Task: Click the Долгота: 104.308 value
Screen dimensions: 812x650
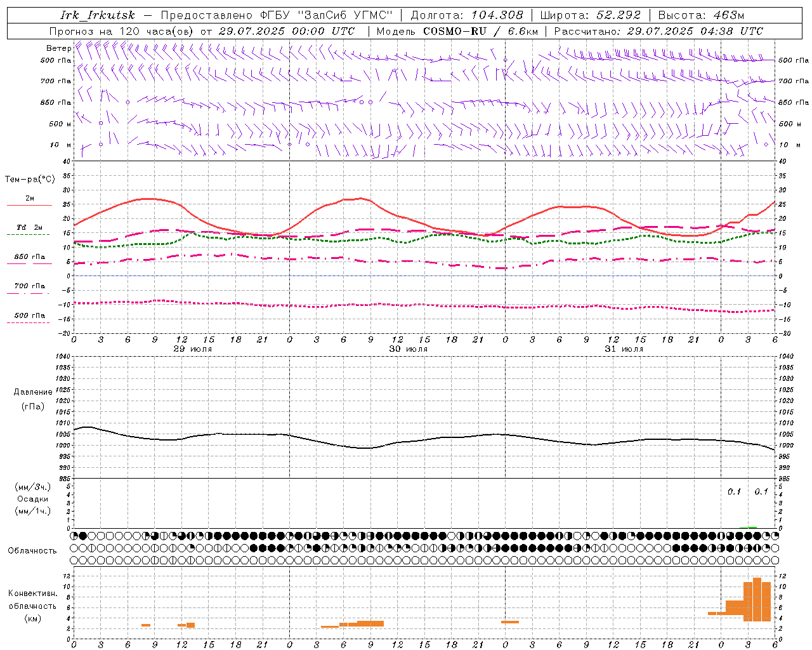Action: [467, 15]
